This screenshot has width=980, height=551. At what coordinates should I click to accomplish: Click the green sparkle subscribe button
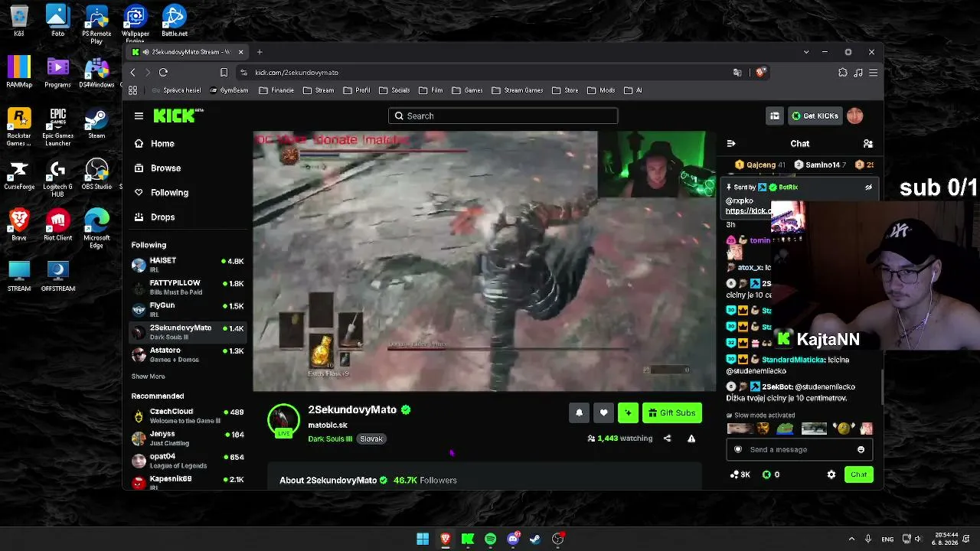tap(628, 412)
